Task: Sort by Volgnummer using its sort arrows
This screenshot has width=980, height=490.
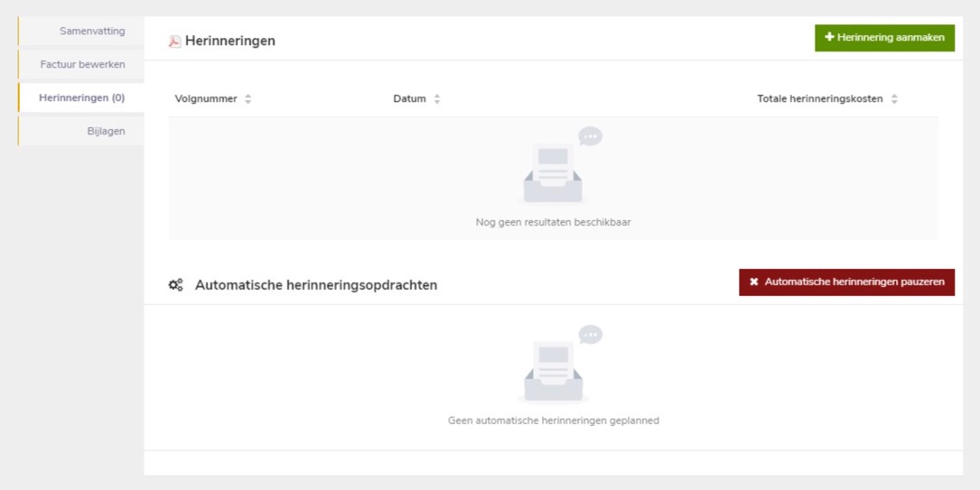Action: point(248,99)
